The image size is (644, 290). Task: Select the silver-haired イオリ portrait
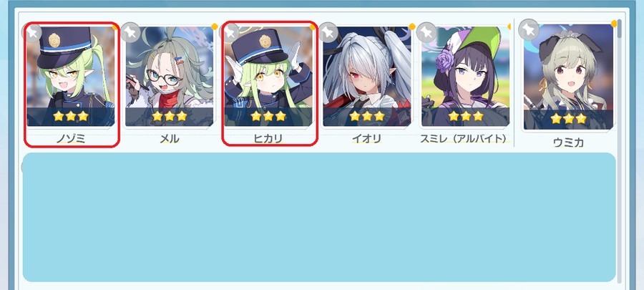(367, 77)
